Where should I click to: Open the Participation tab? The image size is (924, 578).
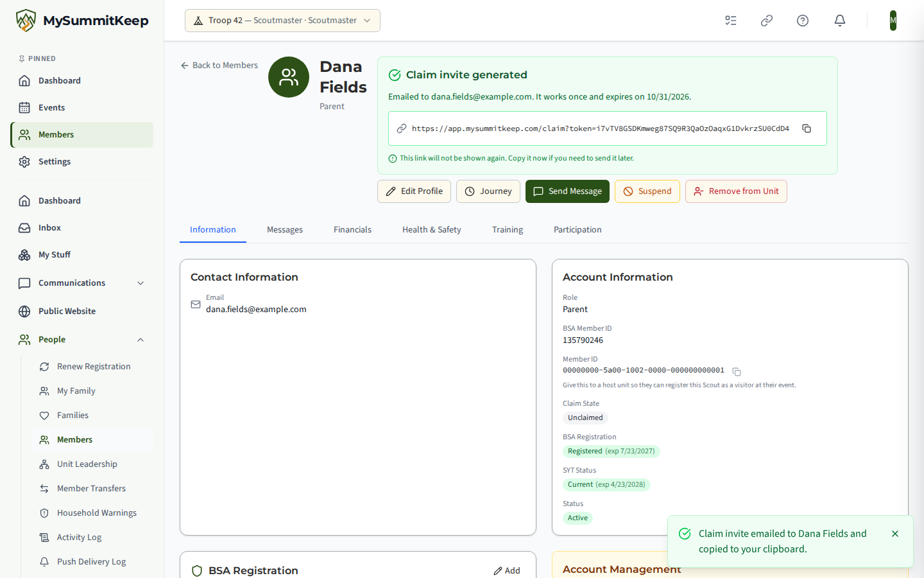577,230
